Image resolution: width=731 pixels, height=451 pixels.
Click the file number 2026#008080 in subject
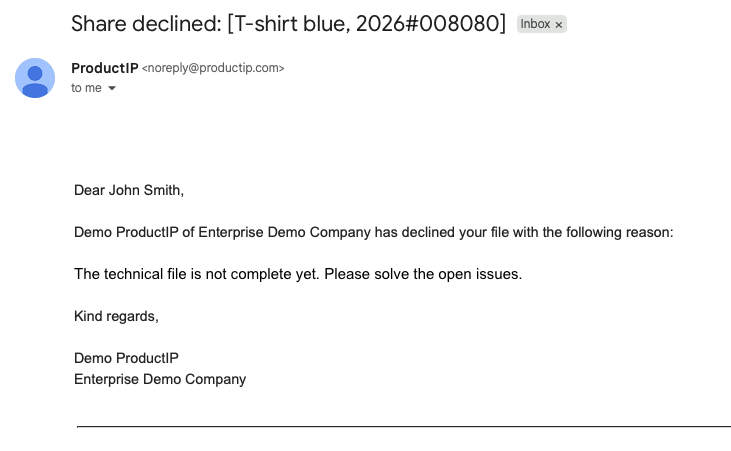[428, 23]
